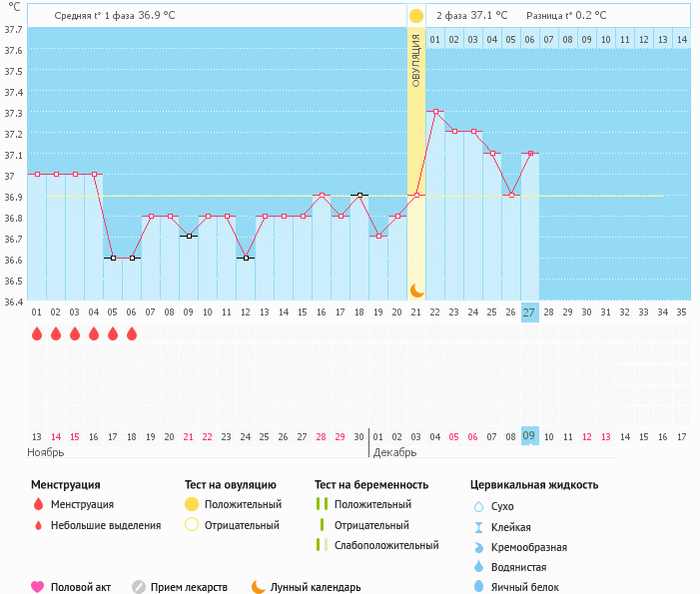Click the orange lunar calendar legend icon
Screen dimensions: 700x594
pyautogui.click(x=259, y=587)
